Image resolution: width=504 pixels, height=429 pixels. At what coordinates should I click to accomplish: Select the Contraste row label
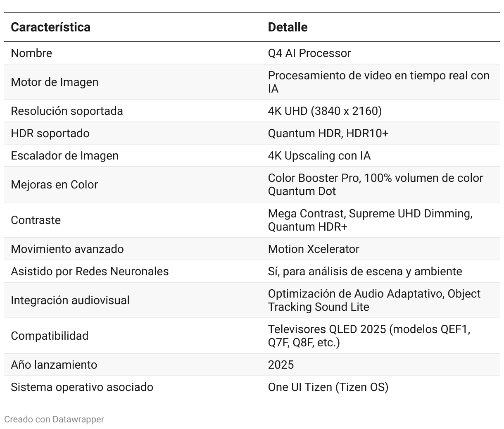tap(36, 220)
